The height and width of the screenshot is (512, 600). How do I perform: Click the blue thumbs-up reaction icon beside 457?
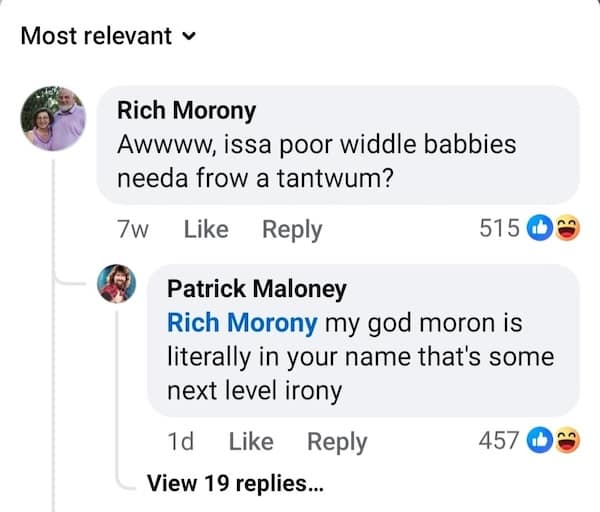pyautogui.click(x=539, y=440)
